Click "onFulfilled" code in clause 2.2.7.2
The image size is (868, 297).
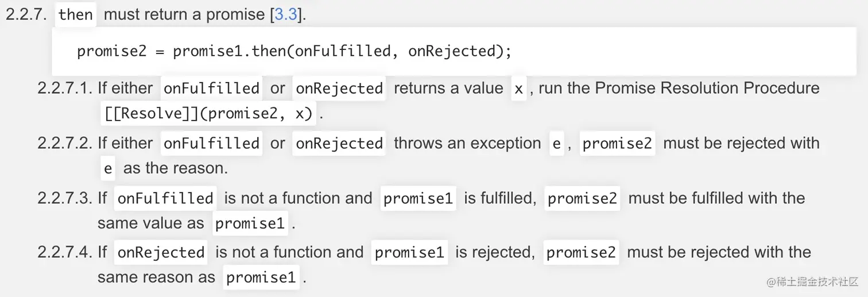(211, 143)
